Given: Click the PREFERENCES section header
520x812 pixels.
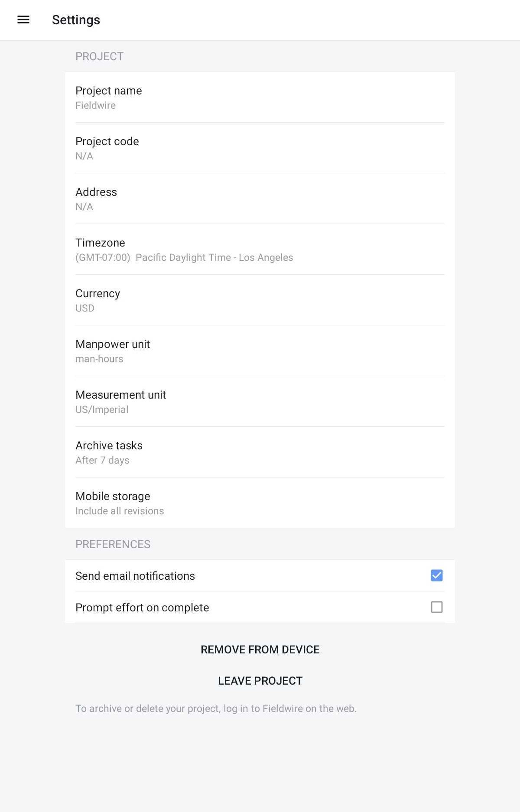Looking at the screenshot, I should point(113,544).
